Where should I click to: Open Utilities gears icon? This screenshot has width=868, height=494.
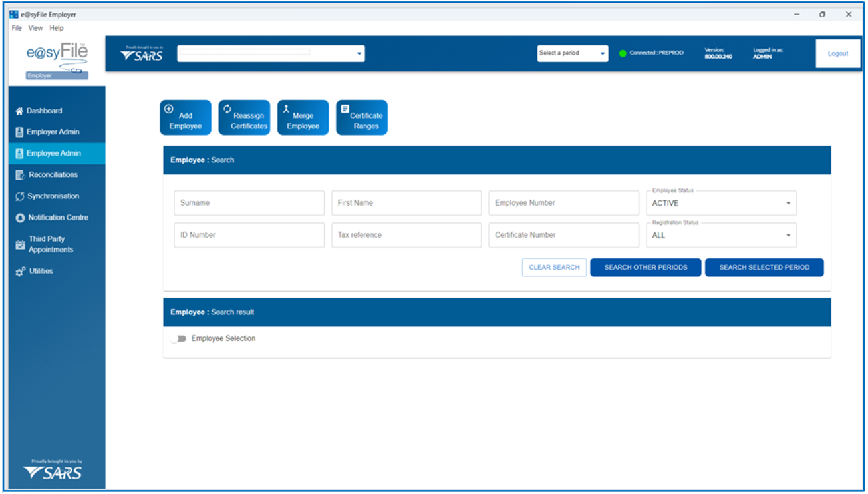(20, 272)
